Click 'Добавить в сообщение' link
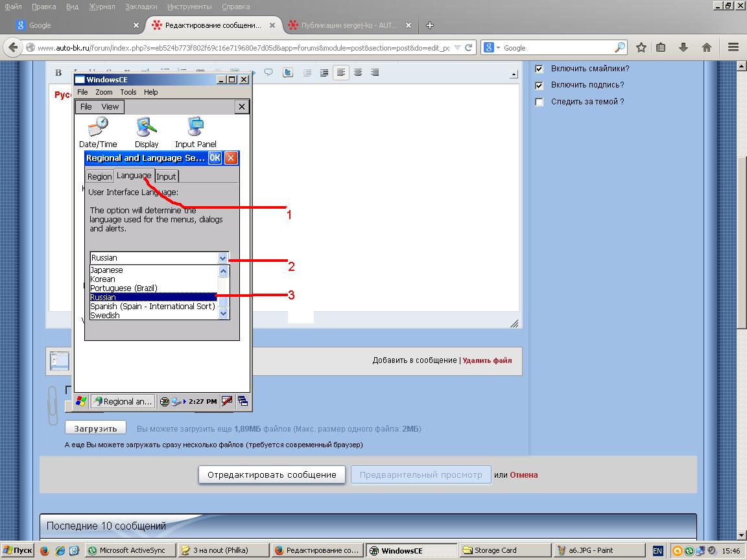This screenshot has height=560, width=747. pyautogui.click(x=414, y=360)
